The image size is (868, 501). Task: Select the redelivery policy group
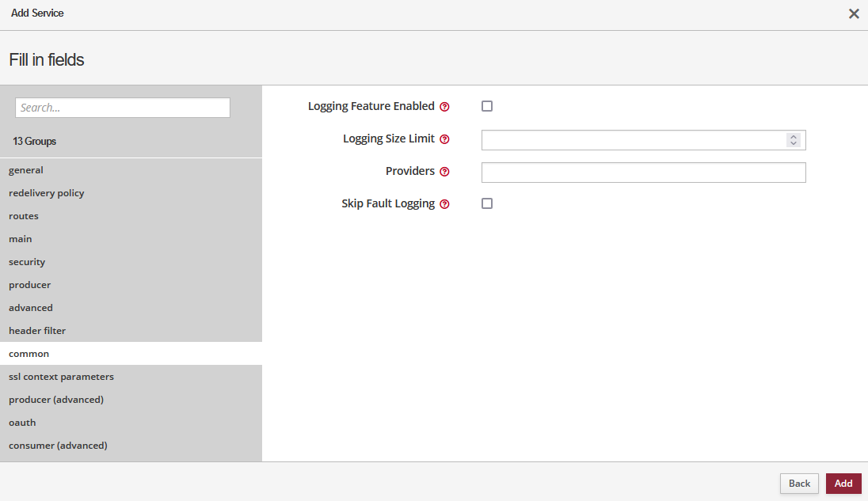(46, 193)
